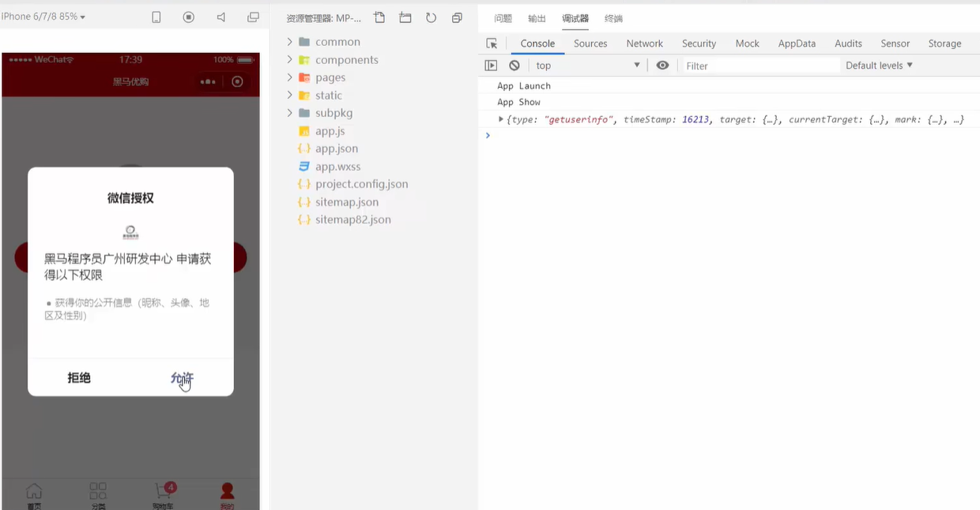Select the Console devtools tab
This screenshot has height=510, width=980.
click(537, 43)
